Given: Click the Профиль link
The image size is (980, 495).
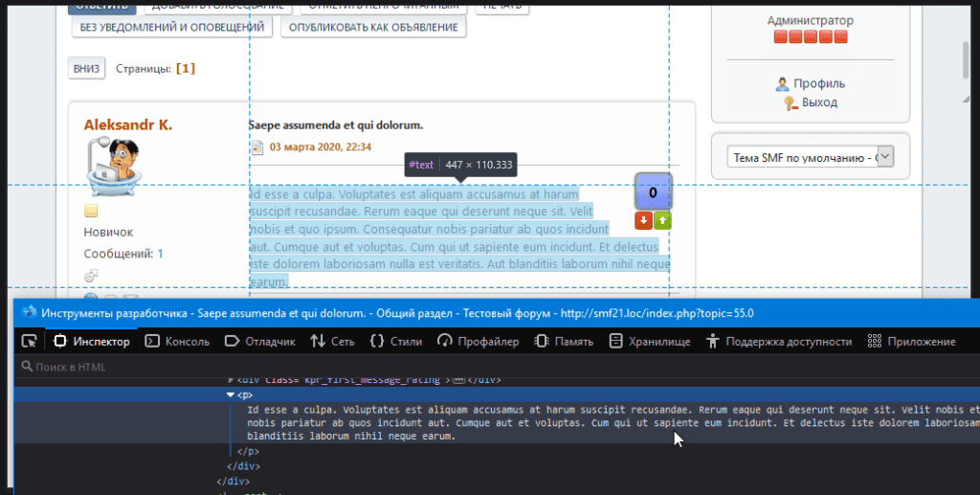Looking at the screenshot, I should [818, 83].
